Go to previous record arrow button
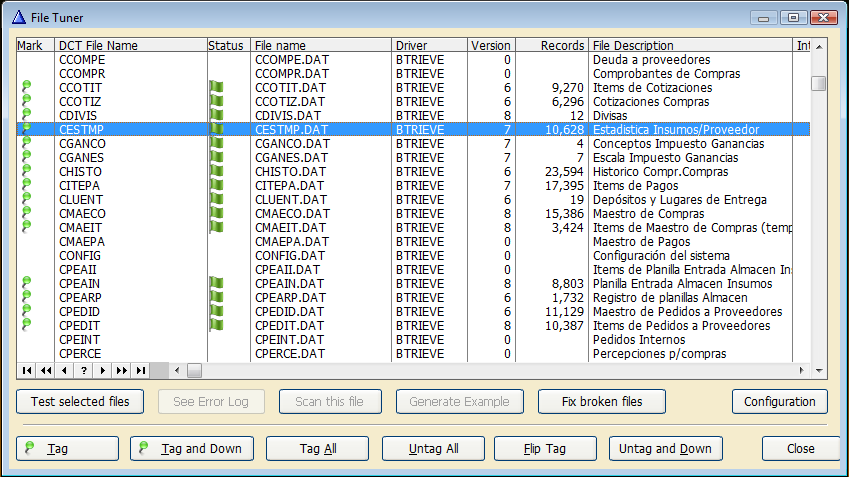 [x=64, y=370]
